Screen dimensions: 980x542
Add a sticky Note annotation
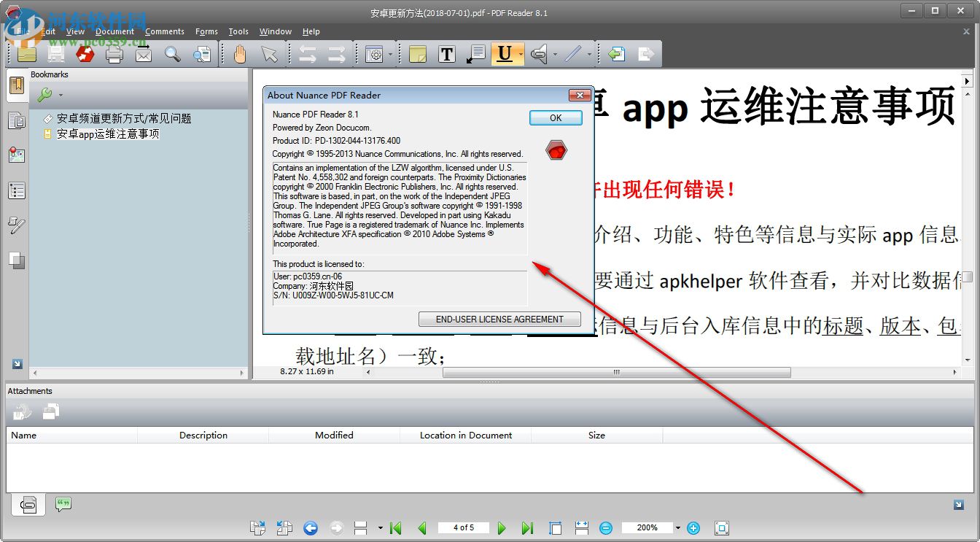[x=418, y=54]
